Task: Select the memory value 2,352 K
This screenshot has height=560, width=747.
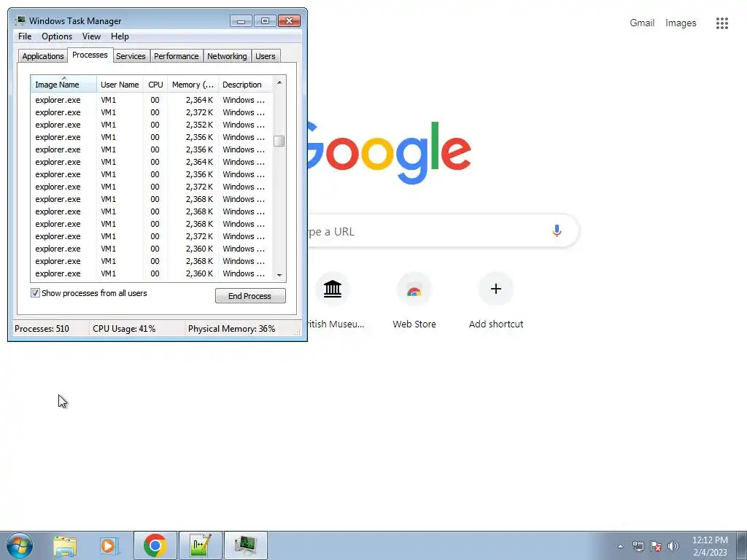Action: 200,125
